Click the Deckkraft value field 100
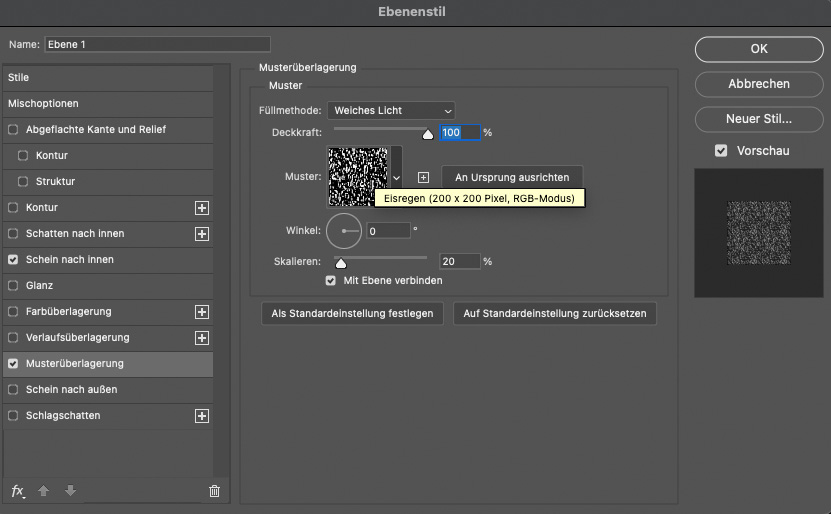The height and width of the screenshot is (514, 831). tap(460, 132)
